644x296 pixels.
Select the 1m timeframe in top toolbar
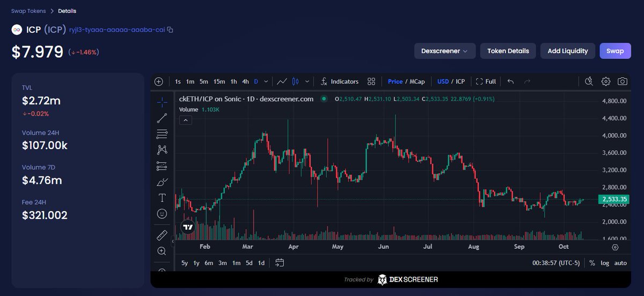[190, 82]
